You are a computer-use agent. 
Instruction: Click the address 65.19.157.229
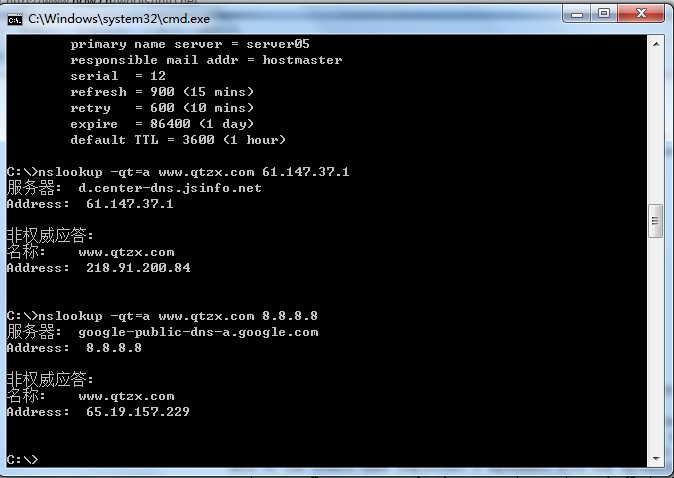138,412
